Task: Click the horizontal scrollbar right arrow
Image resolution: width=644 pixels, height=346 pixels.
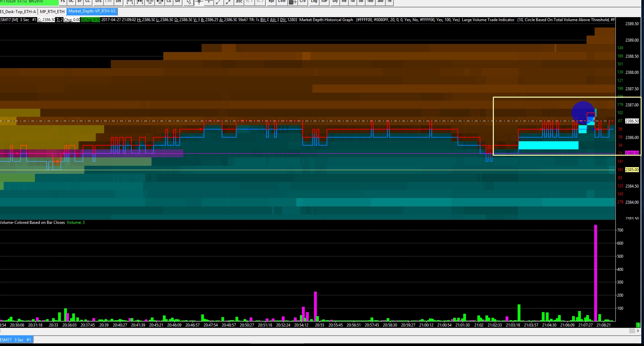Action: coord(638,331)
